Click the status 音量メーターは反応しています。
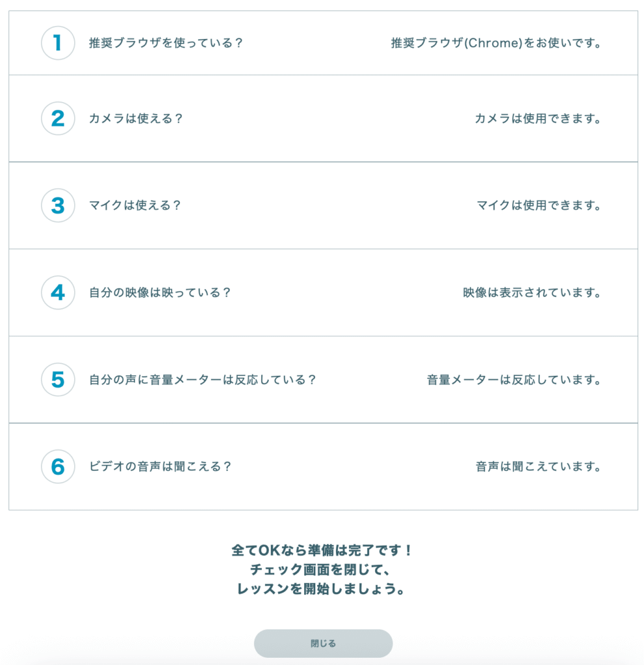 (x=513, y=379)
